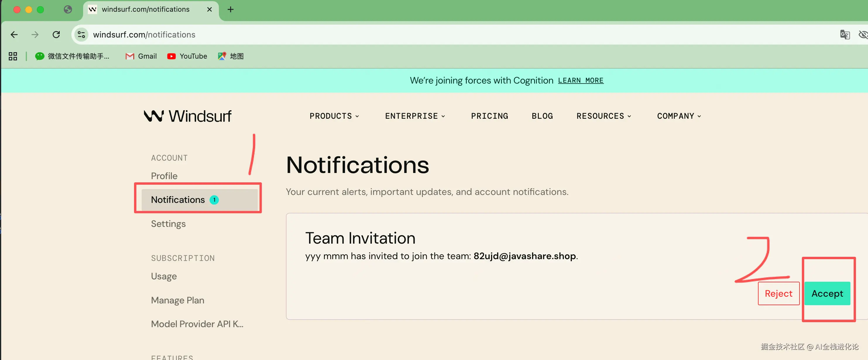Accept the team invitation

(x=827, y=293)
